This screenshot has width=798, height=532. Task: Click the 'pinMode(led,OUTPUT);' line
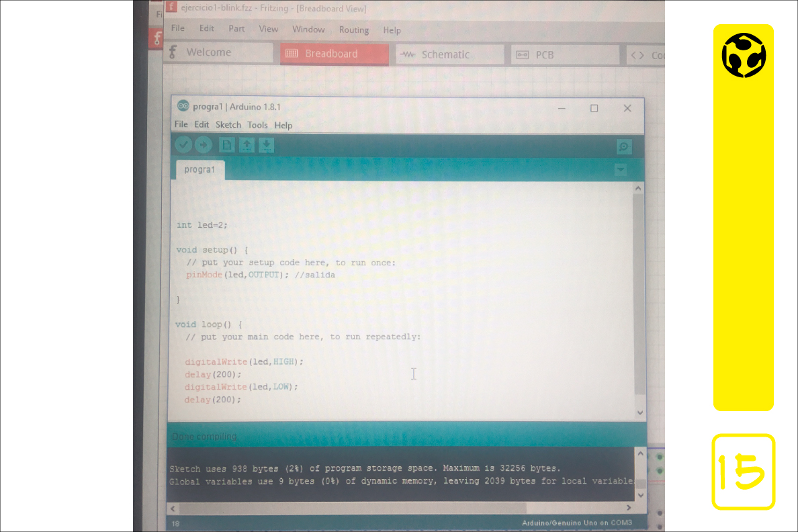[237, 275]
